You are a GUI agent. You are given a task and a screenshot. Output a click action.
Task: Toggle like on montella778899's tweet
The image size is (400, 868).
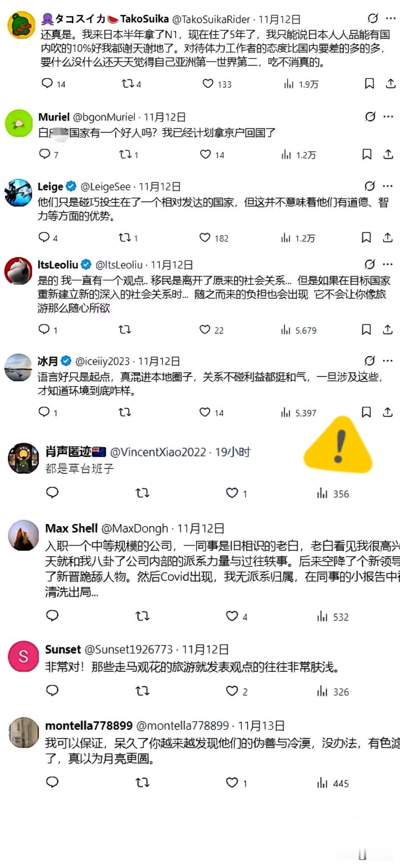click(x=232, y=782)
